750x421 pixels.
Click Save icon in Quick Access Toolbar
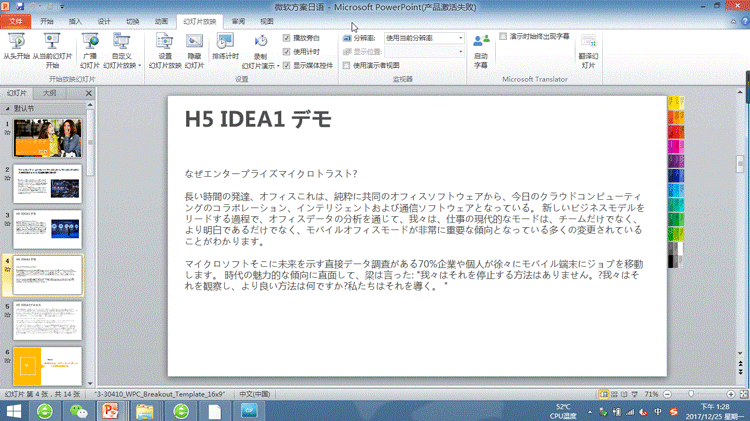(20, 7)
